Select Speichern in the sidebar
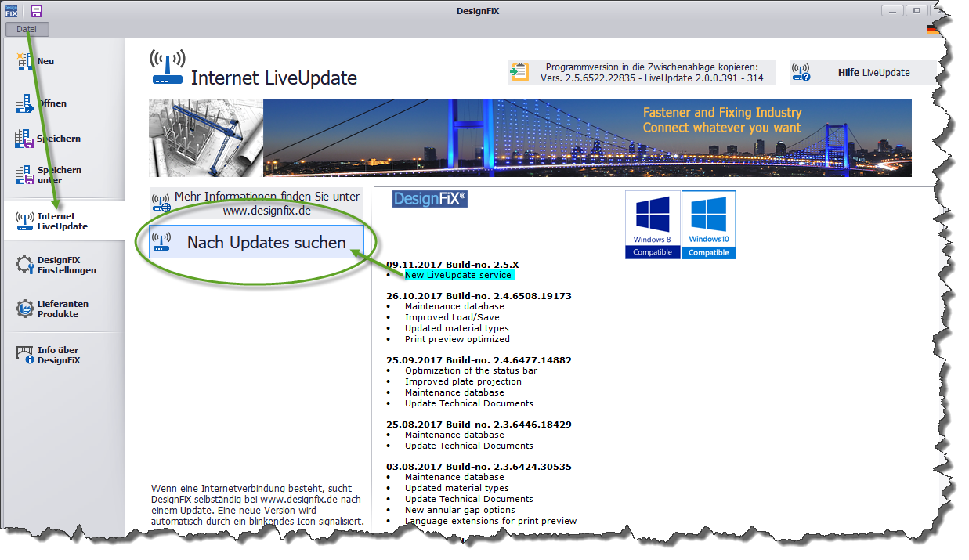The image size is (969, 560). click(63, 139)
